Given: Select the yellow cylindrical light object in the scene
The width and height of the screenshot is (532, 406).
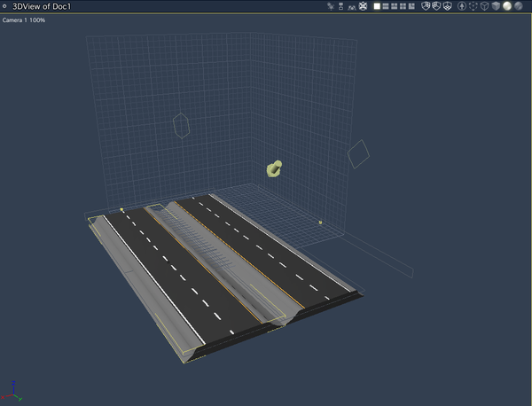Looking at the screenshot, I should pos(274,168).
